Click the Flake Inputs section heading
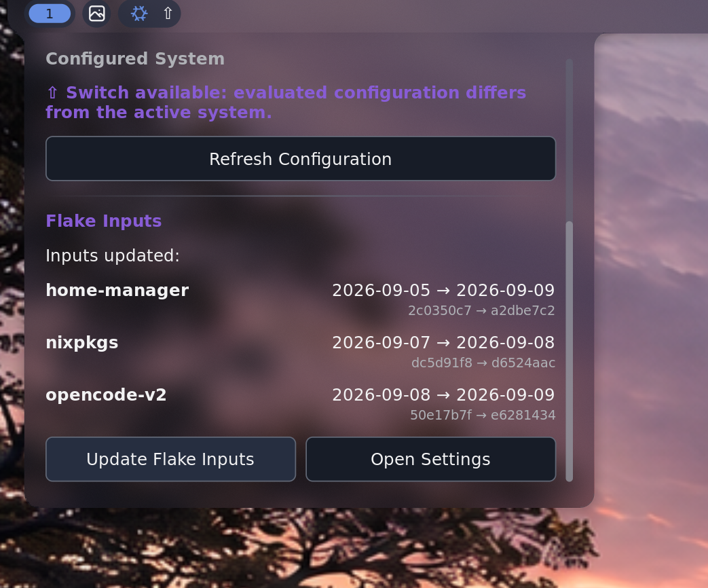708x588 pixels. pyautogui.click(x=104, y=221)
